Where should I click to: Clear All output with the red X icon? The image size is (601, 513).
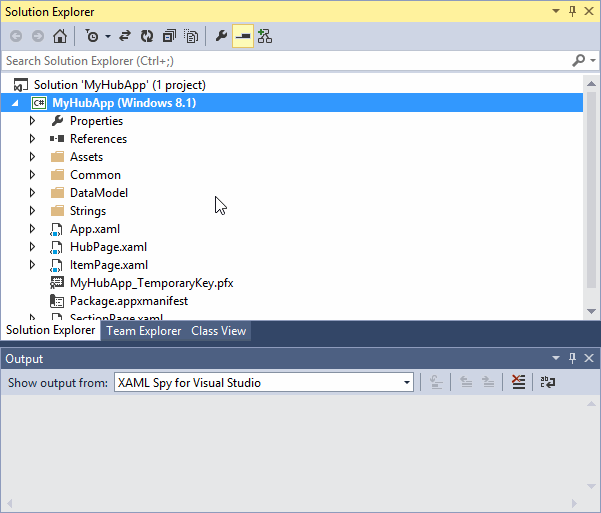(518, 382)
